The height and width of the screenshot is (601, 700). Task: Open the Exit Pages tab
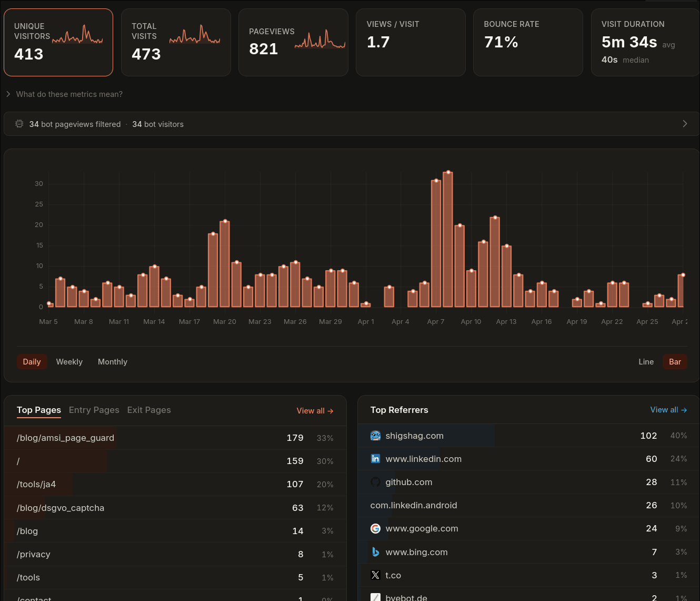(x=149, y=410)
